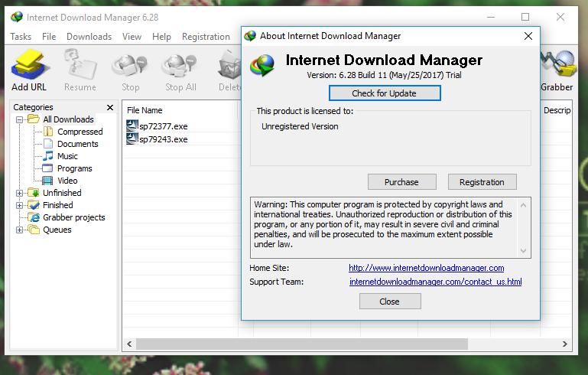Select the Finished folder checkmark icon

pyautogui.click(x=34, y=205)
